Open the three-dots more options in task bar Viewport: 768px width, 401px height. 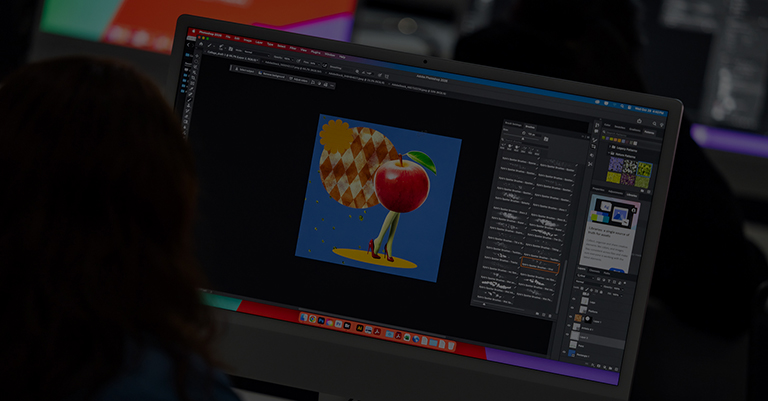332,85
